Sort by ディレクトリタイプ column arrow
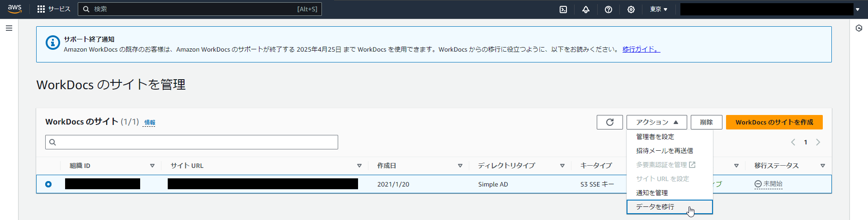The image size is (868, 220). coord(562,166)
